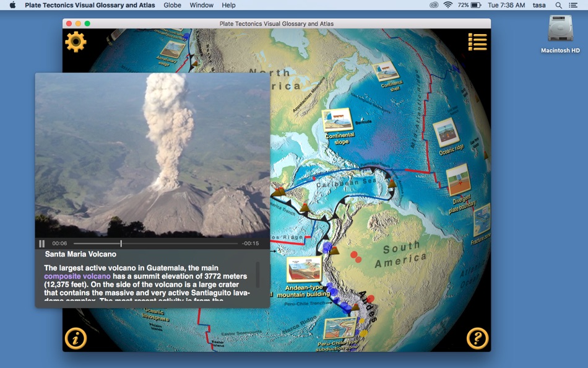Click the Peru-Chile Trench label
The height and width of the screenshot is (368, 588).
point(305,304)
